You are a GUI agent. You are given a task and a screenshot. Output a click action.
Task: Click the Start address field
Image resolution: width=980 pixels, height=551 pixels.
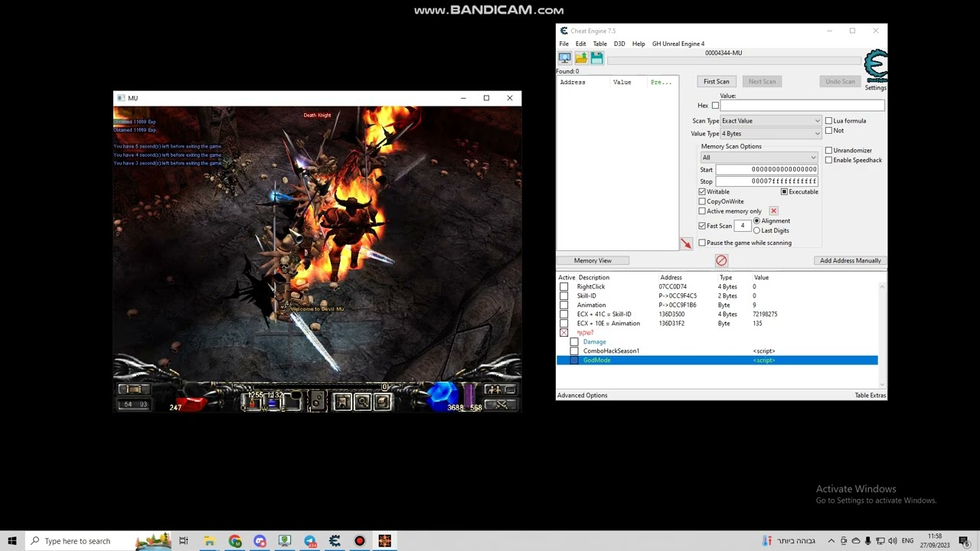[x=766, y=170]
